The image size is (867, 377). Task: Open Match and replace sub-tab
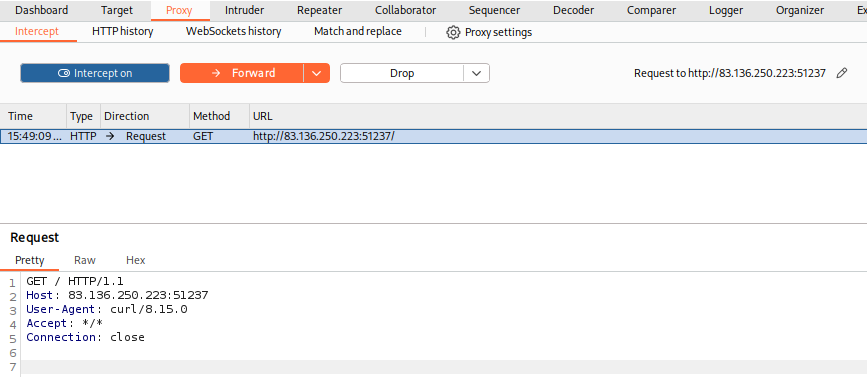coord(358,32)
